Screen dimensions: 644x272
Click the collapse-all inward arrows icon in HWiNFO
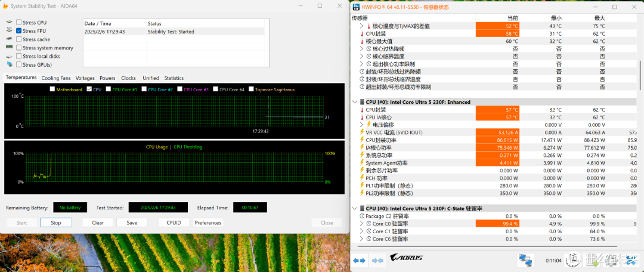point(377,260)
